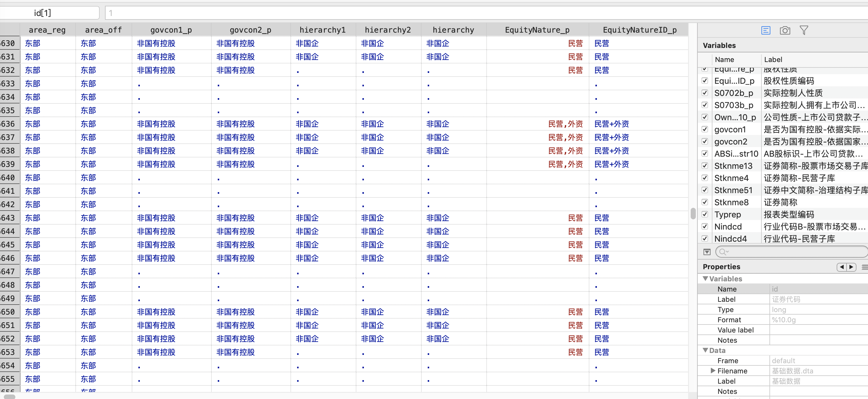The width and height of the screenshot is (868, 399).
Task: Toggle the Typrep variable checkbox
Action: click(704, 214)
